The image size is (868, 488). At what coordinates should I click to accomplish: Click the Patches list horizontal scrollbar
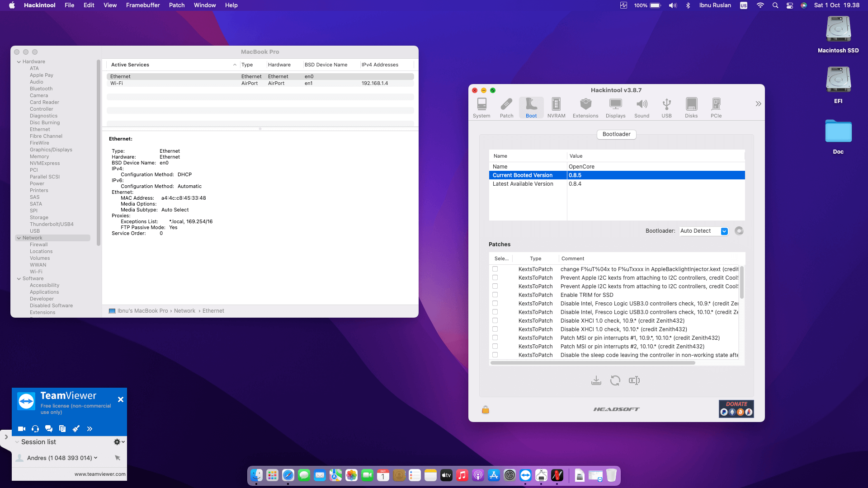tap(593, 363)
